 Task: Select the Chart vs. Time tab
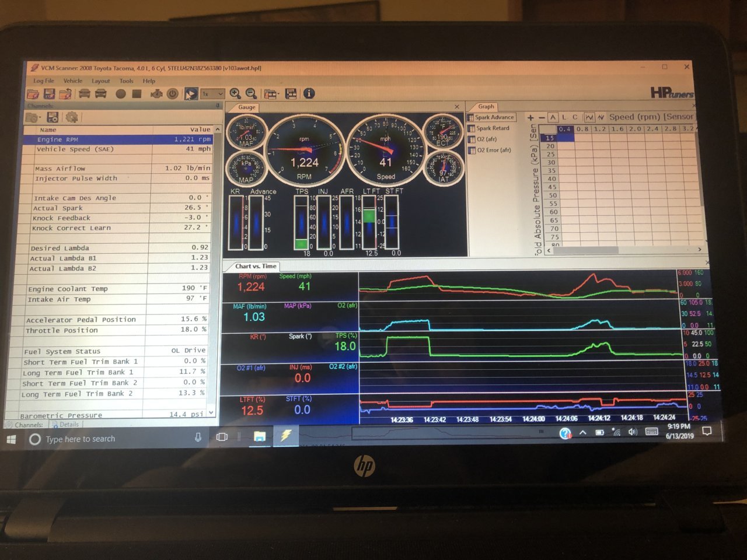[256, 266]
